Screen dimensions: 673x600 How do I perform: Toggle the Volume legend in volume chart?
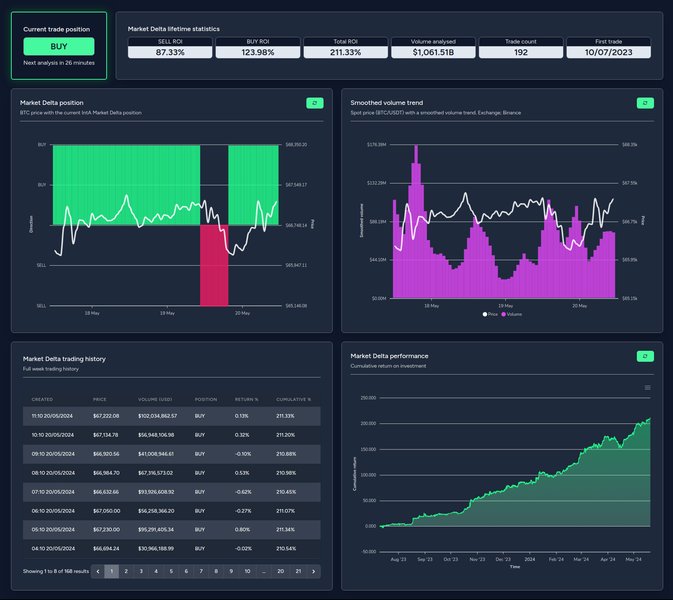pyautogui.click(x=512, y=314)
